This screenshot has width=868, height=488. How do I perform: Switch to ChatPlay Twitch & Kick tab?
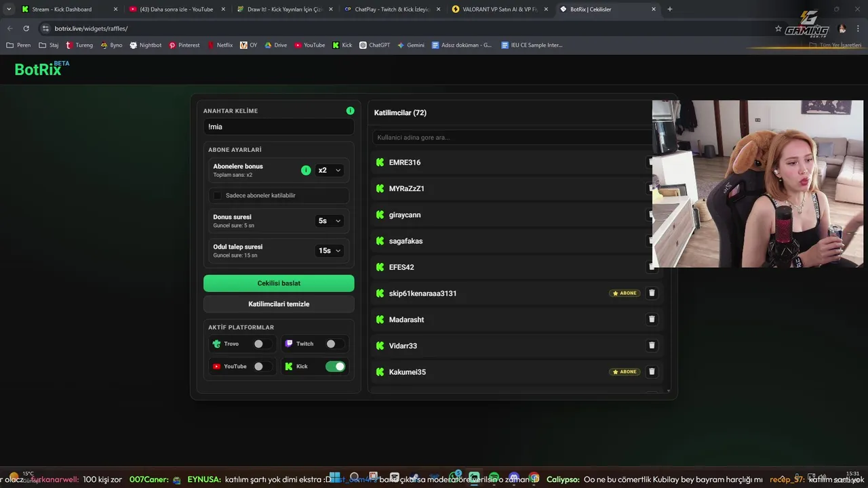[x=392, y=9]
